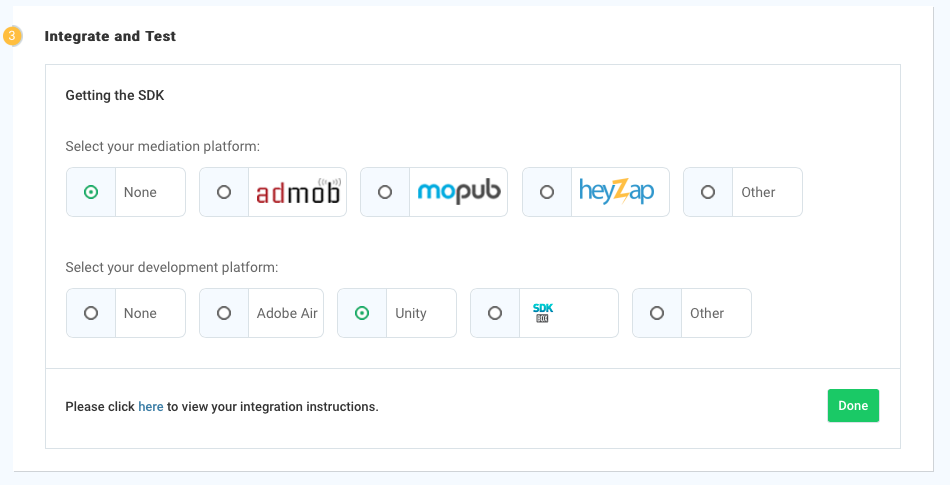Select the Unity radio button

tap(362, 313)
